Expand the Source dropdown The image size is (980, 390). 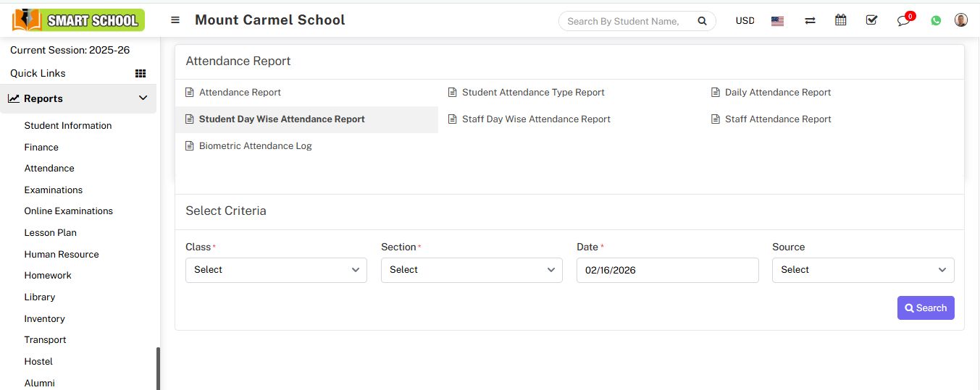(863, 270)
